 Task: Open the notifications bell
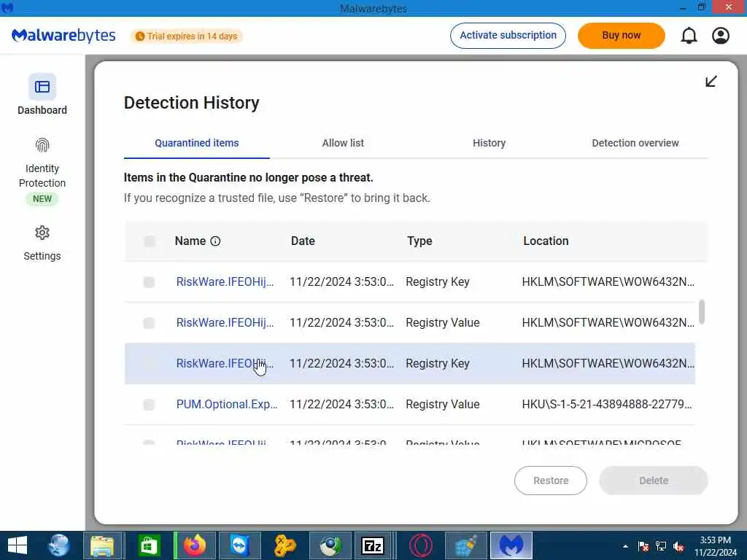[x=689, y=36]
